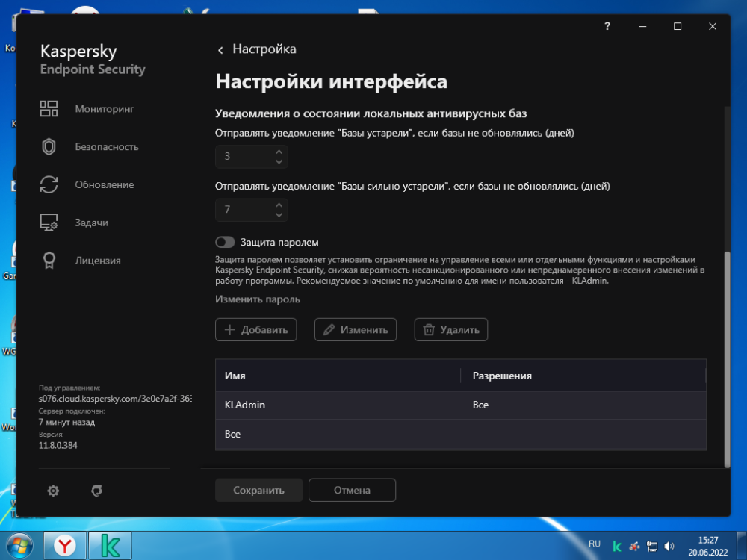Click the Отмена button
The width and height of the screenshot is (747, 560).
coord(352,490)
